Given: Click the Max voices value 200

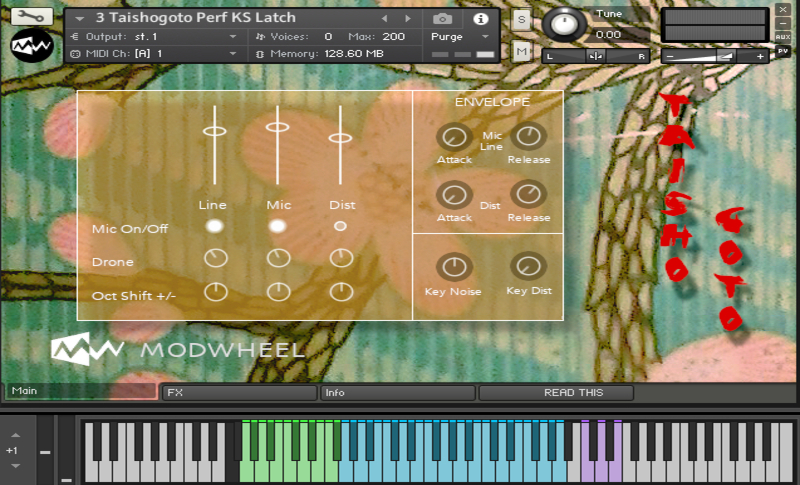Looking at the screenshot, I should pos(393,37).
